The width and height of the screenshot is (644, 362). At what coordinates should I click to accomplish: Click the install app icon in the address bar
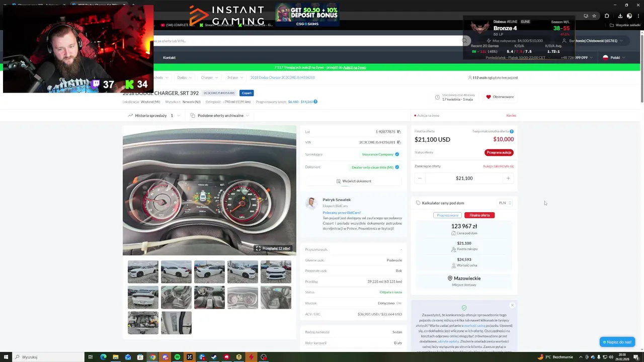tap(586, 16)
